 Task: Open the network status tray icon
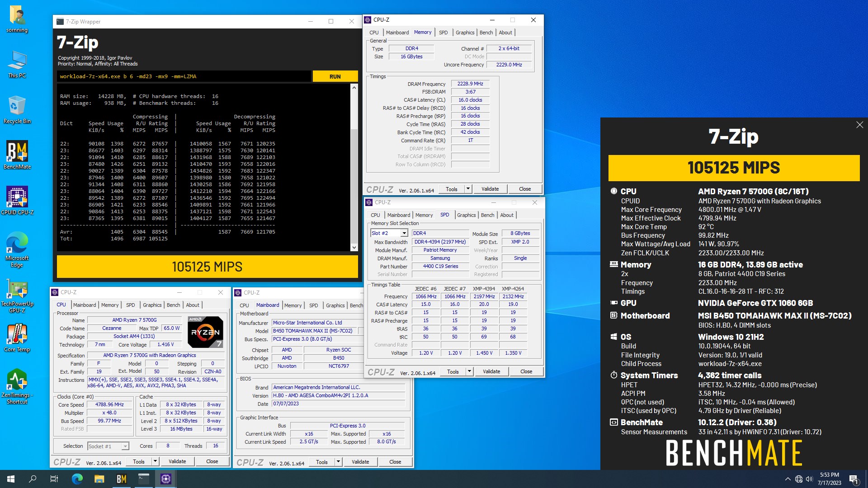pos(799,479)
